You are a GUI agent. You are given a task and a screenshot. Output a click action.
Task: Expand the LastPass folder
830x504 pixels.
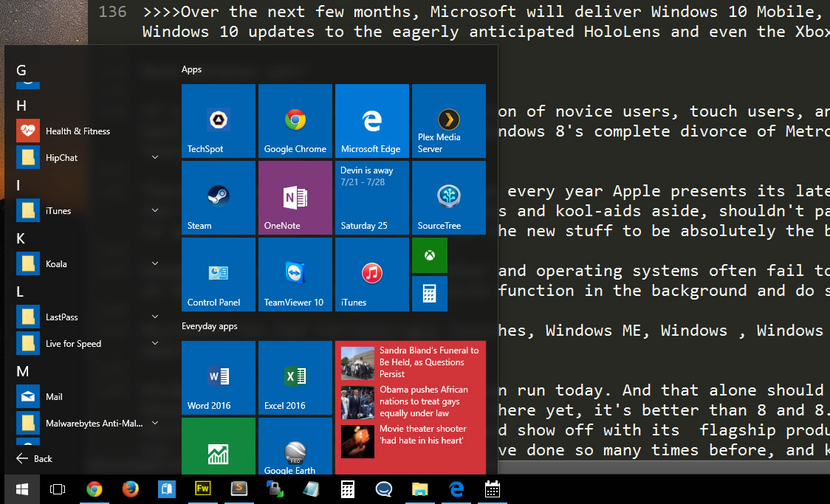(x=155, y=317)
